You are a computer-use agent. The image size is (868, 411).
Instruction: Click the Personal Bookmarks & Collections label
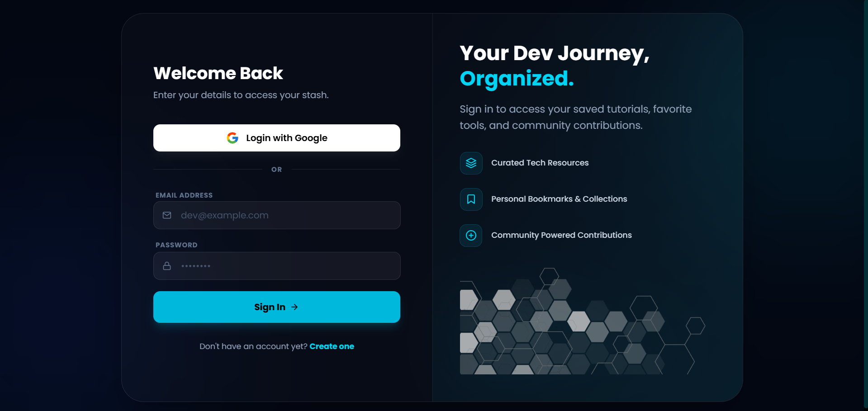(x=559, y=199)
